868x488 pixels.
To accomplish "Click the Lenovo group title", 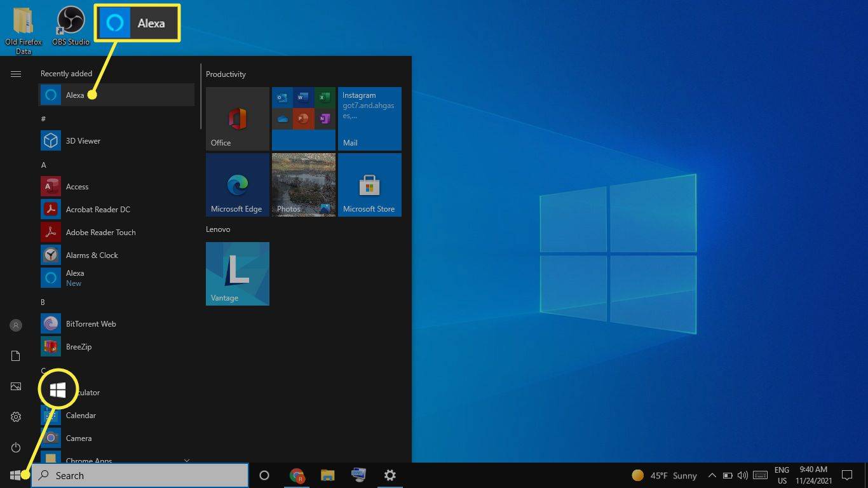I will pos(218,229).
